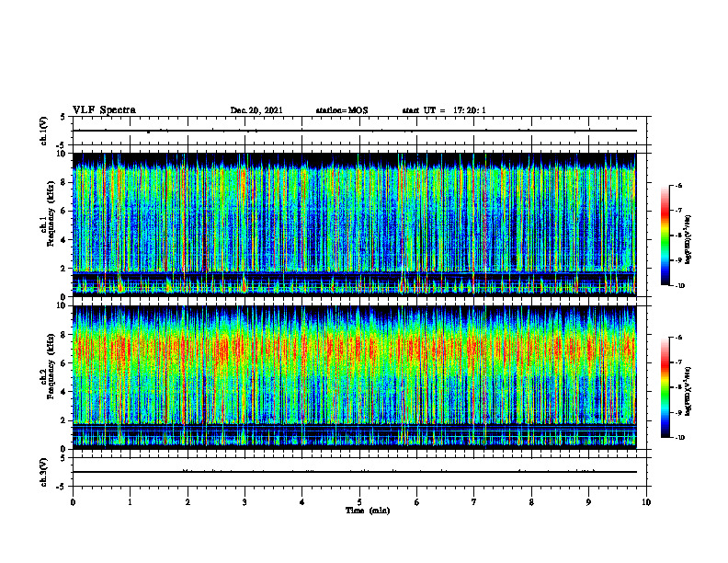Click the "2" kHz tick of ch.2 axis
Screen dimensions: 728x563
point(63,420)
